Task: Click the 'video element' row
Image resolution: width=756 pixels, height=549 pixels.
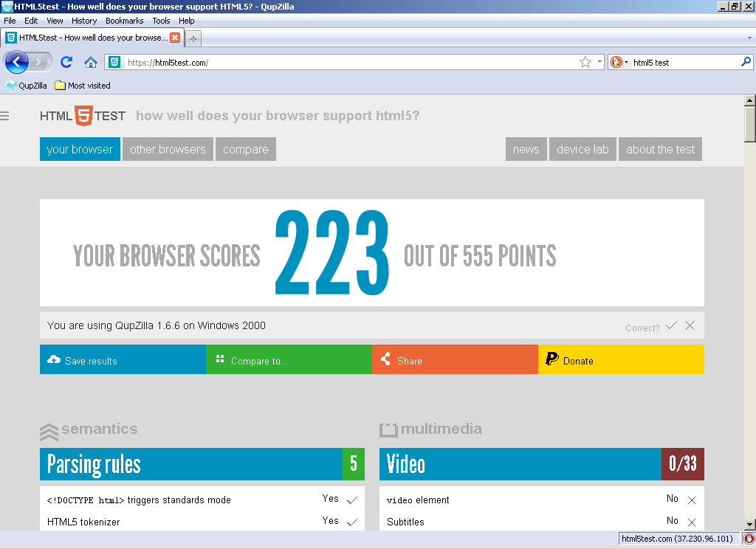Action: [x=542, y=500]
